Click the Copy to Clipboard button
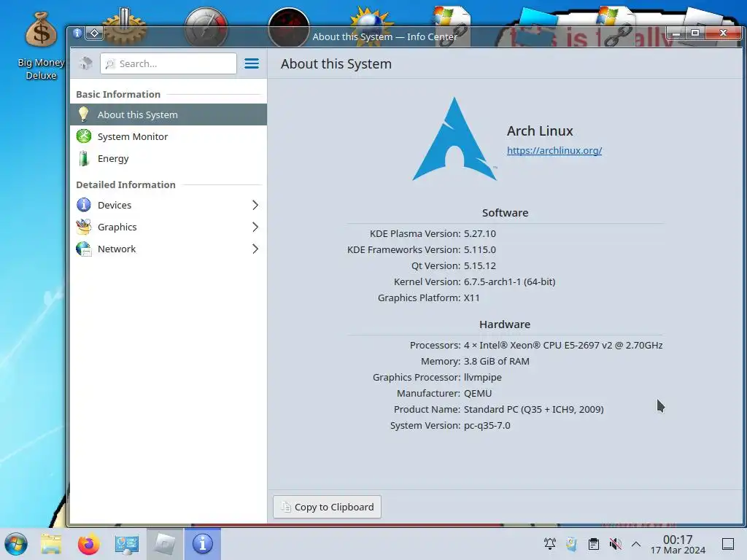 coord(327,507)
